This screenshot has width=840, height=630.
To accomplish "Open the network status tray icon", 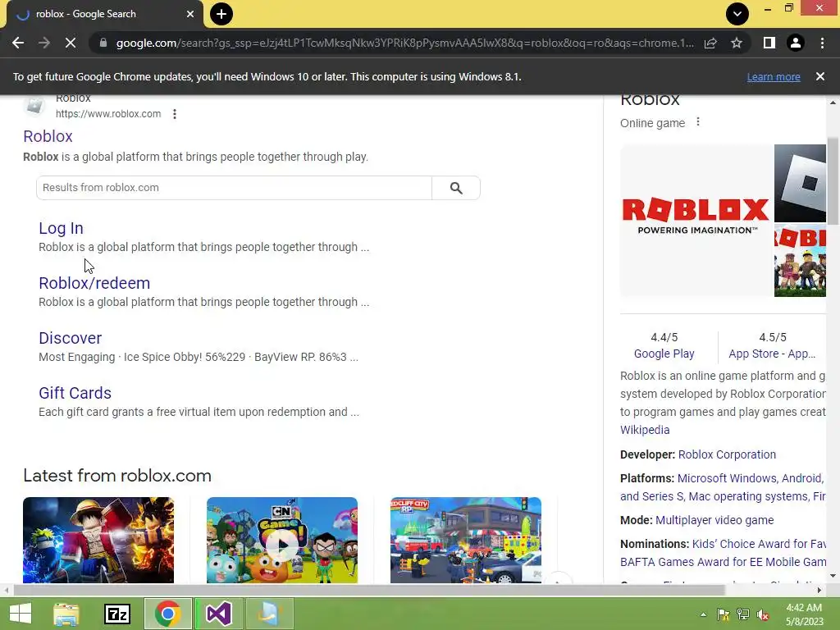I will coord(743,614).
